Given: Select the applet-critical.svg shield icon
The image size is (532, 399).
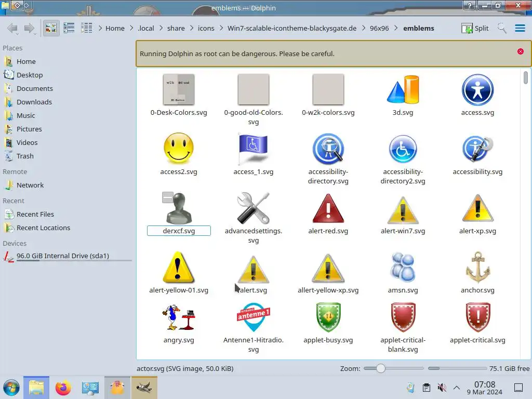Looking at the screenshot, I should [477, 317].
